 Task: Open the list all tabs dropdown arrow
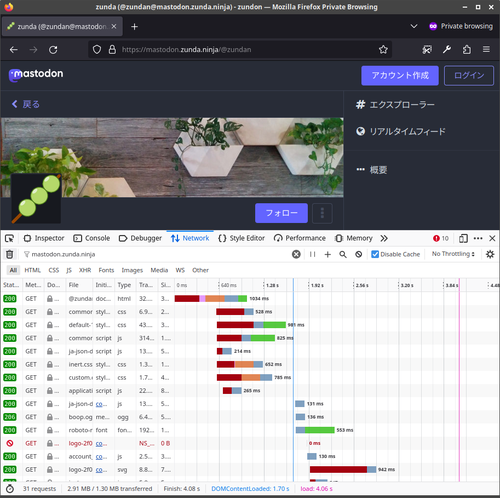414,26
